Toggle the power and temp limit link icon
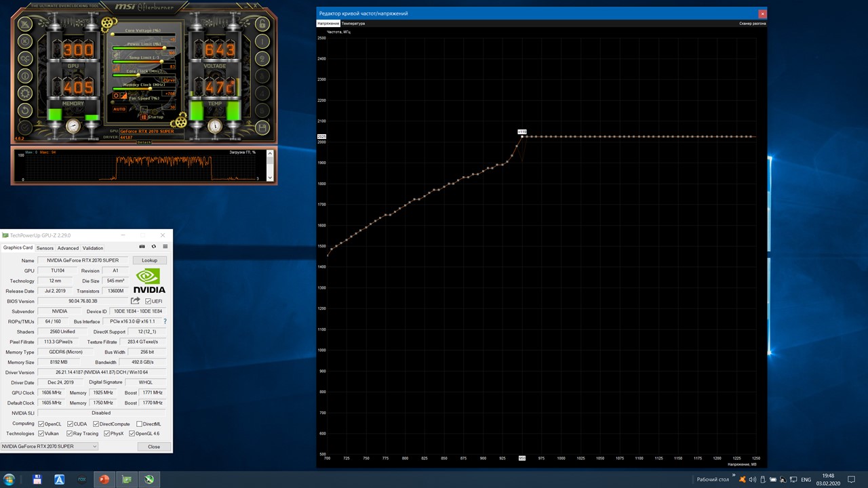 point(117,56)
